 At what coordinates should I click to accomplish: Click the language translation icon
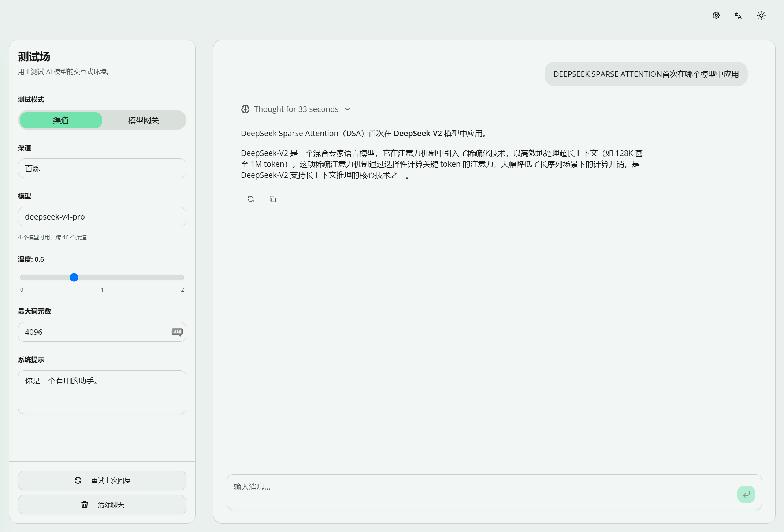pyautogui.click(x=738, y=15)
